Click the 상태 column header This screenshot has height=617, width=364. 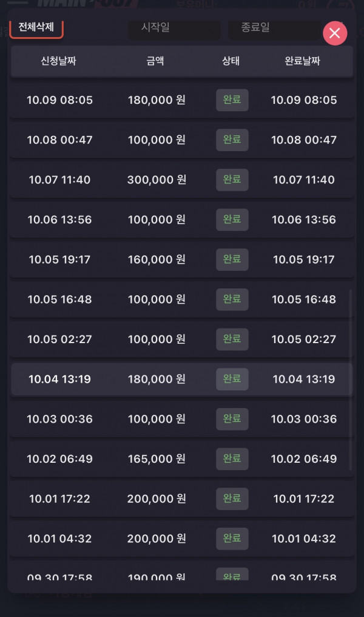231,61
